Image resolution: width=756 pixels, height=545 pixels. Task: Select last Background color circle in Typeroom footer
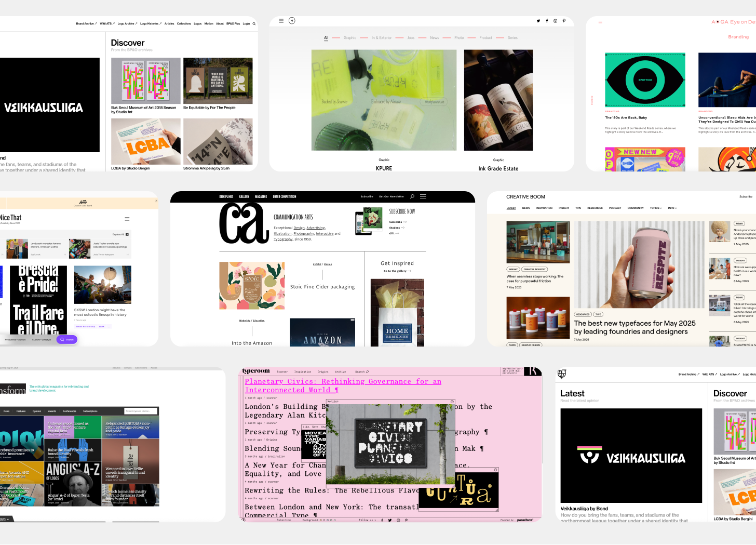pyautogui.click(x=334, y=520)
